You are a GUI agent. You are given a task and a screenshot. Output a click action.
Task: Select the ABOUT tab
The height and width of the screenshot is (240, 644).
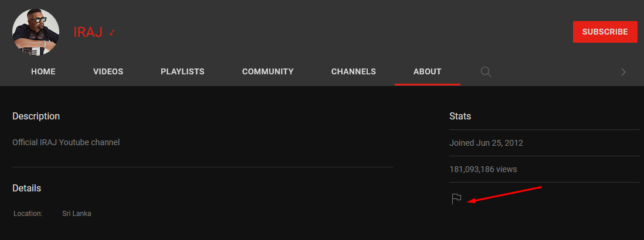[x=428, y=71]
